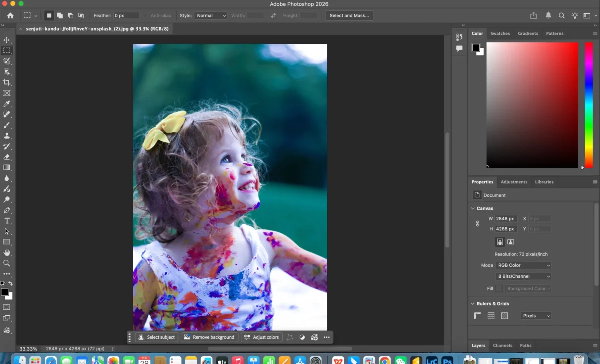The height and width of the screenshot is (364, 600).
Task: Select the Move tool
Action: tap(7, 40)
